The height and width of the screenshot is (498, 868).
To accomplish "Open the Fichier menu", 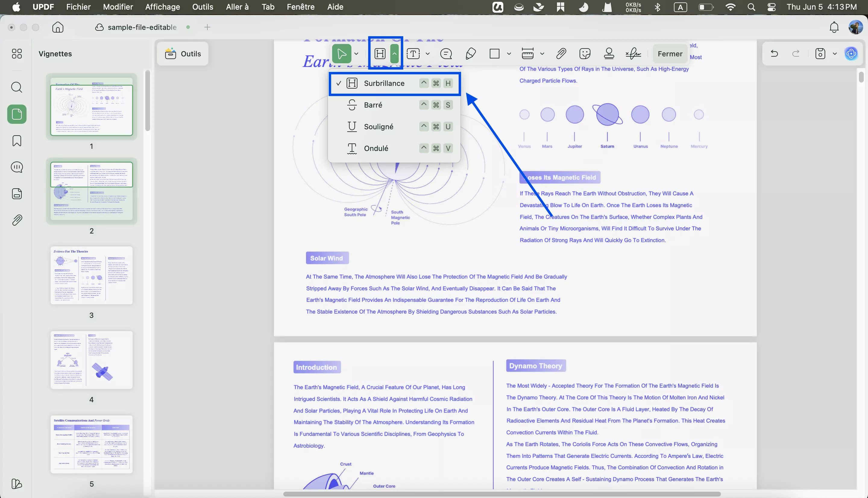I will pos(78,7).
